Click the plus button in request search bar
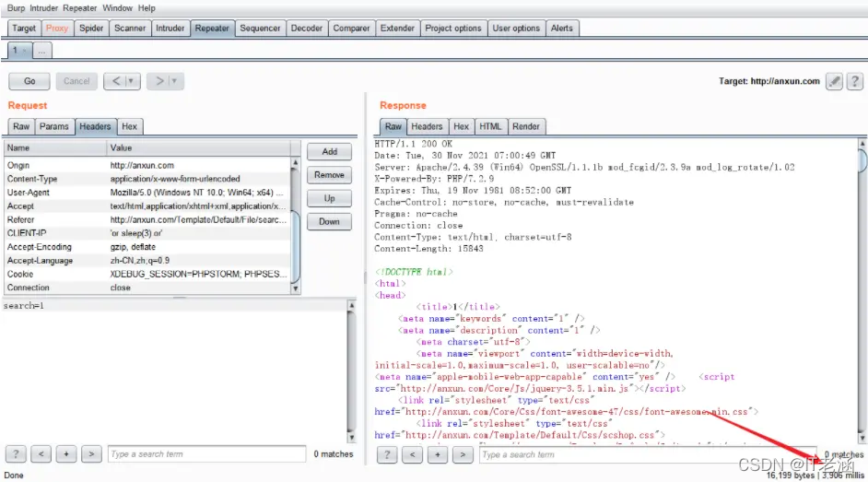Image resolution: width=868 pixels, height=482 pixels. coord(65,454)
